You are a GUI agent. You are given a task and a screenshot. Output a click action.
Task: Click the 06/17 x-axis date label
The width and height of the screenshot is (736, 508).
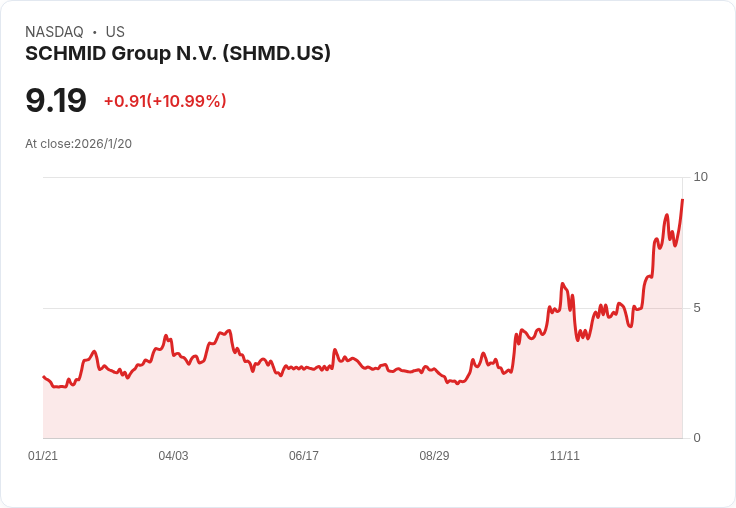point(304,456)
